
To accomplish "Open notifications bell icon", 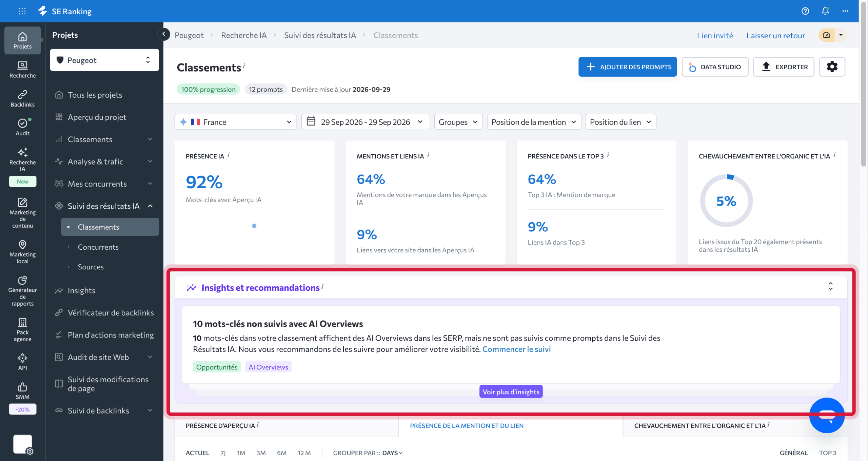I will pyautogui.click(x=825, y=11).
